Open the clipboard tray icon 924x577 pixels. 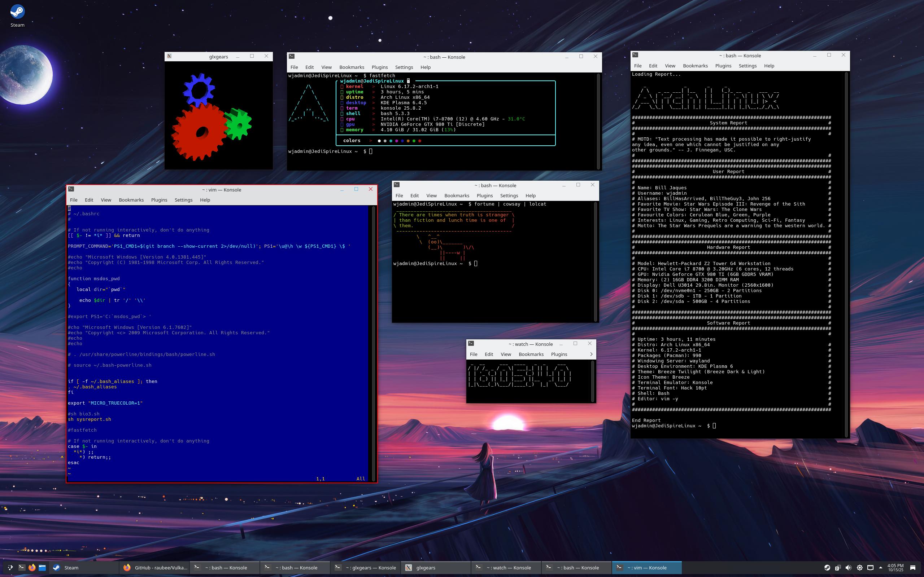[x=837, y=568]
